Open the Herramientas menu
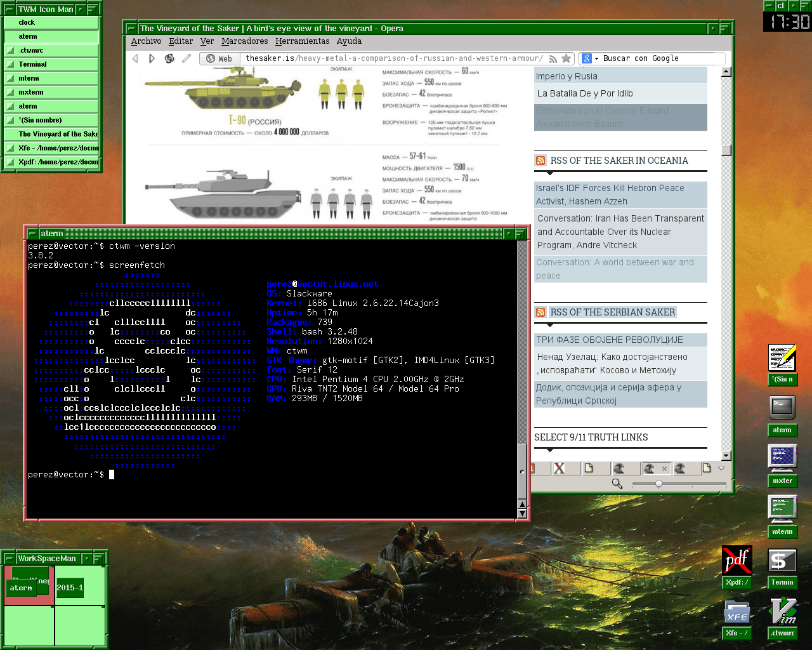 (303, 41)
